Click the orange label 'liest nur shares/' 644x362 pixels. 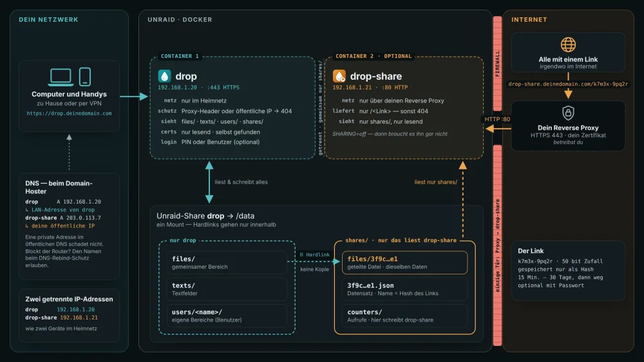click(x=435, y=182)
